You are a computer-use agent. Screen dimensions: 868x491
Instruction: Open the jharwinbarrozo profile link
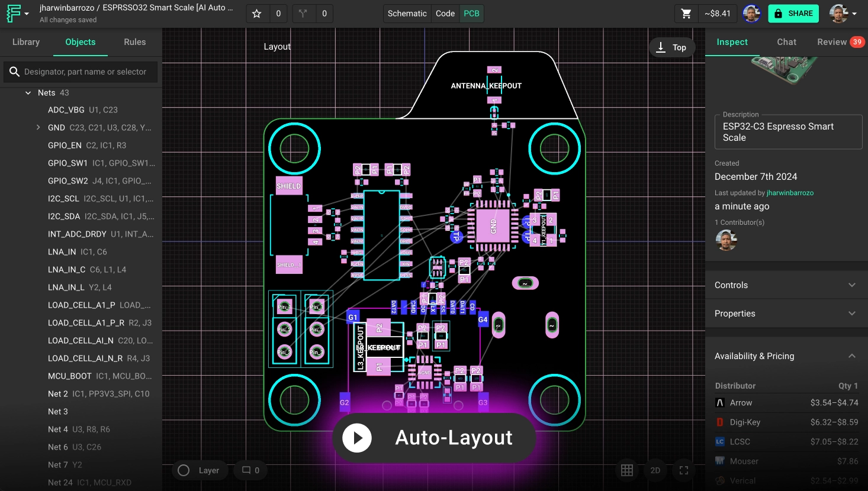(790, 193)
